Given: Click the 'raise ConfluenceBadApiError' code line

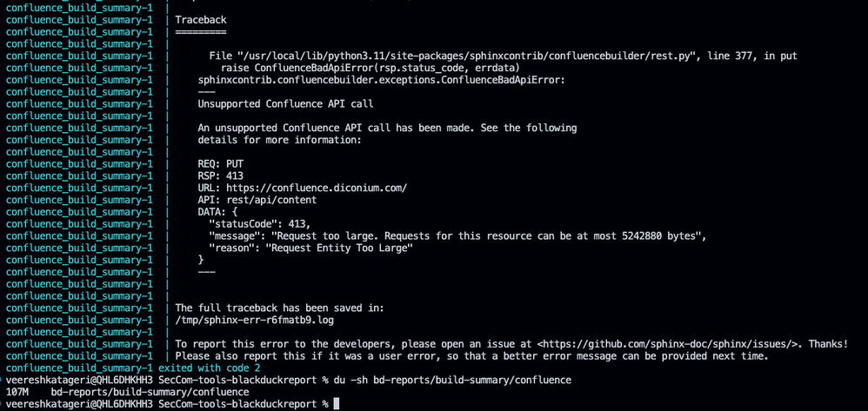Looking at the screenshot, I should click(371, 68).
